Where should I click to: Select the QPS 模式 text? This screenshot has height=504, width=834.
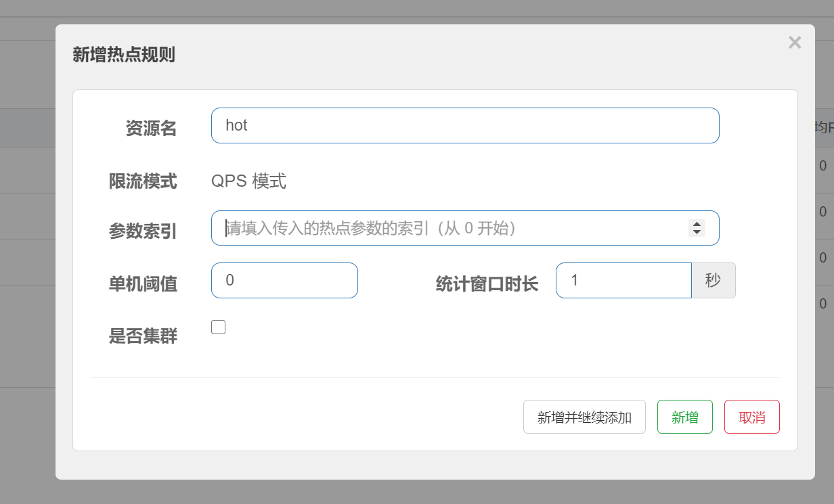(x=248, y=181)
